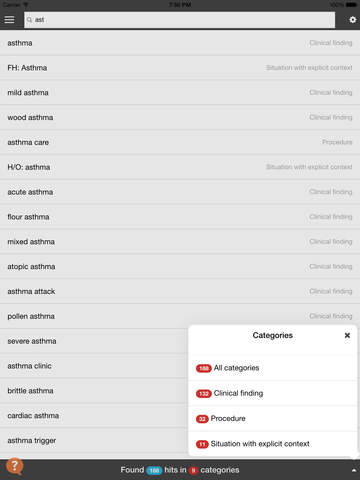Open asthma care procedure result

[180, 142]
